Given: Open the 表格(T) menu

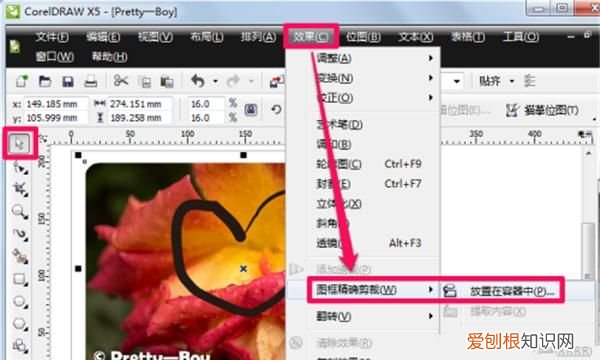Looking at the screenshot, I should (x=468, y=37).
